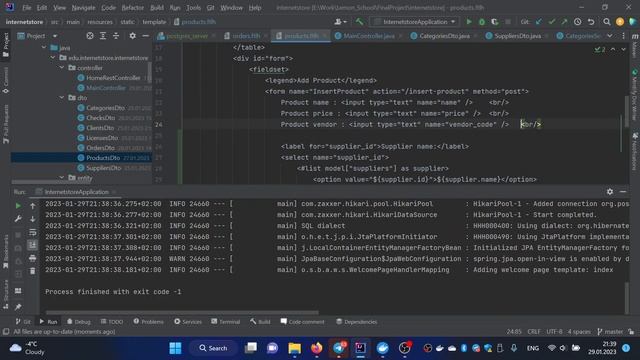Switch to MainController.java tab
The width and height of the screenshot is (640, 360).
pyautogui.click(x=369, y=36)
